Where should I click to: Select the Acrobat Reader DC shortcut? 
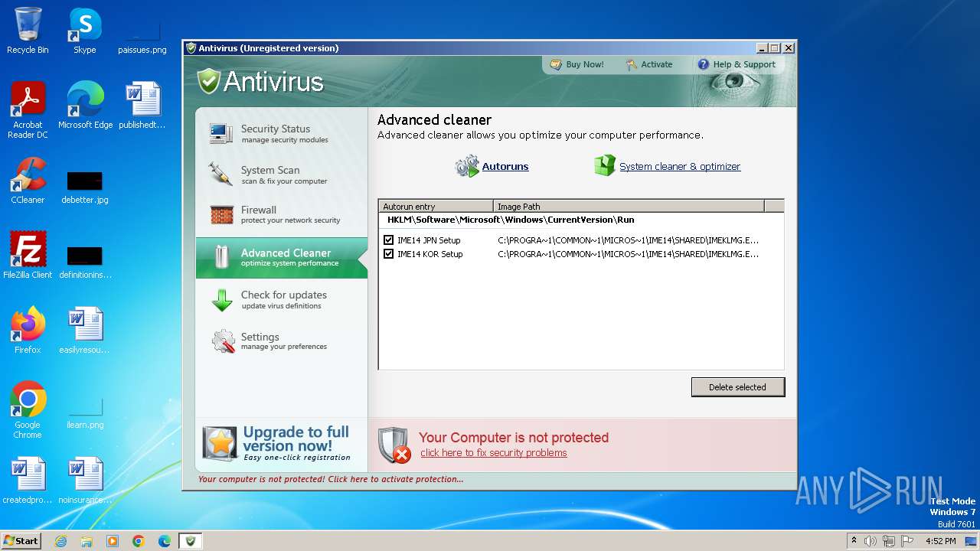point(28,110)
